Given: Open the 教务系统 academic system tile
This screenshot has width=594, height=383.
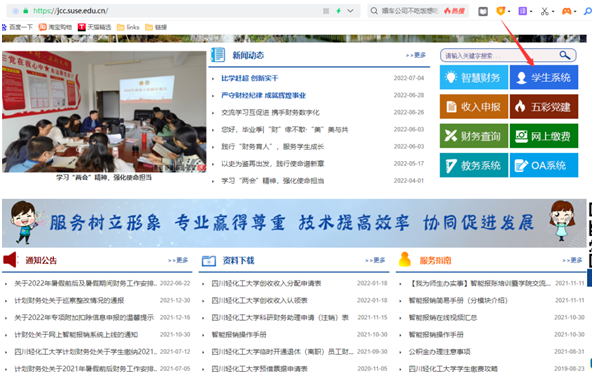Looking at the screenshot, I should click(474, 165).
